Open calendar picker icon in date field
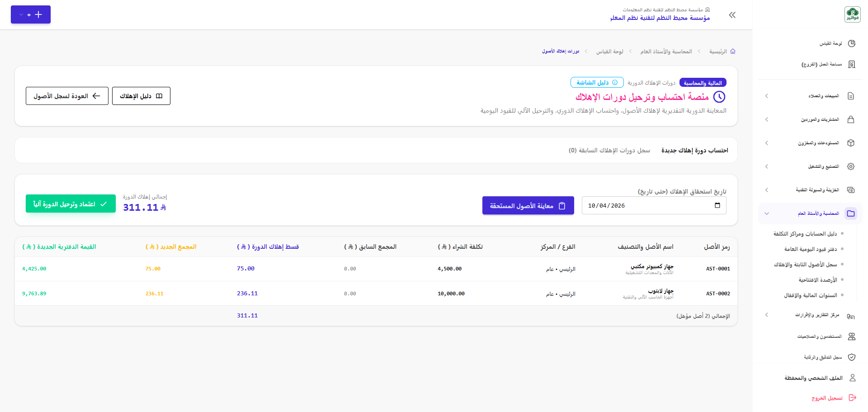The height and width of the screenshot is (412, 868). coord(717,205)
